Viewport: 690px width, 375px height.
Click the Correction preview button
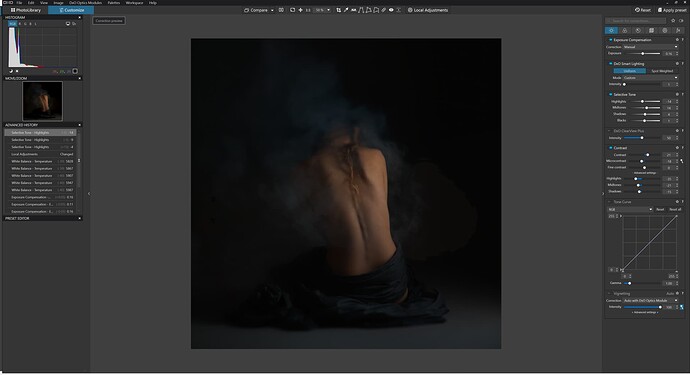(x=109, y=21)
